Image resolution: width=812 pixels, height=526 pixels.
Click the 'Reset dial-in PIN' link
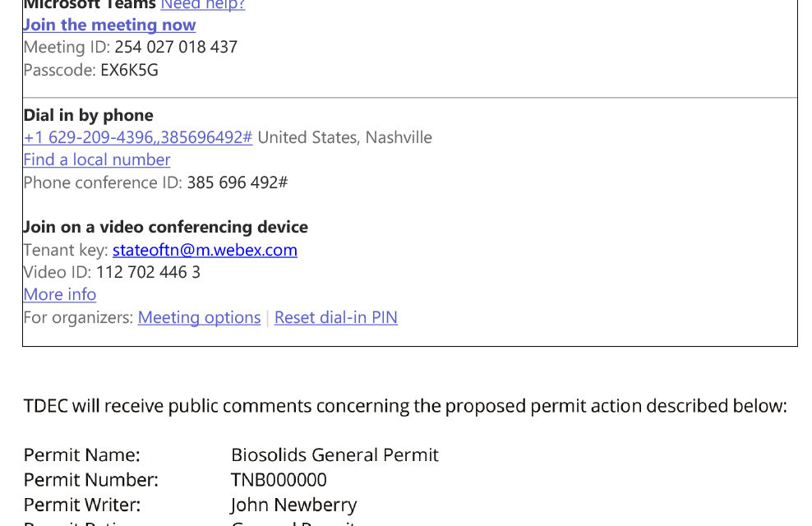pos(336,317)
